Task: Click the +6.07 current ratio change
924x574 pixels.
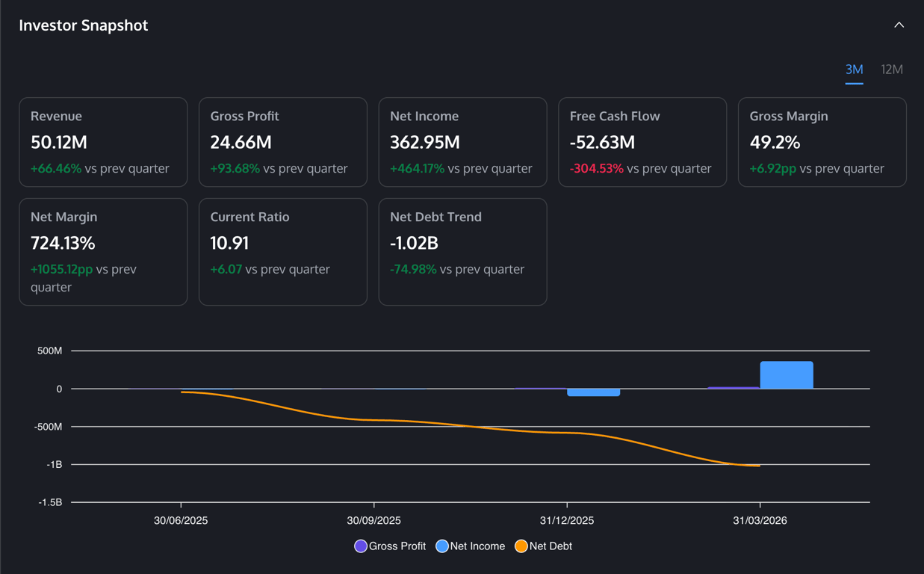Action: click(226, 269)
